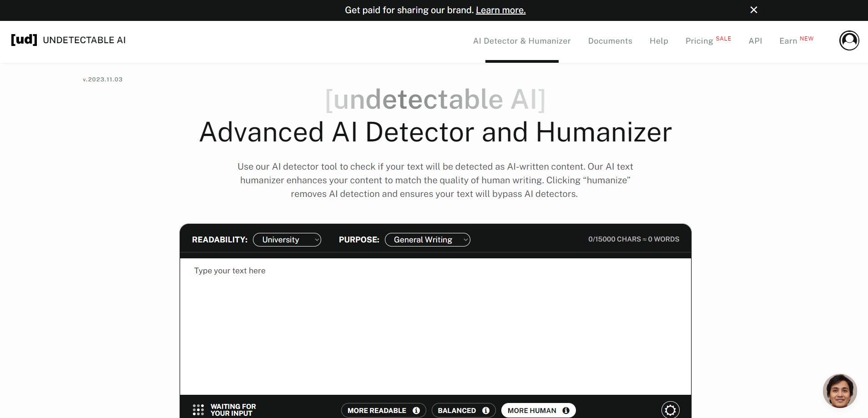Expand the Readability dropdown showing University

coord(287,240)
